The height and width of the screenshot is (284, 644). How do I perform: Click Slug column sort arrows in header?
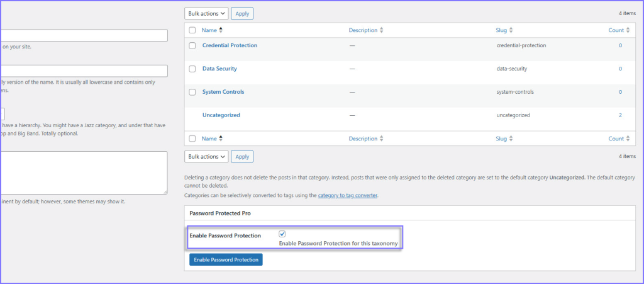tap(511, 30)
